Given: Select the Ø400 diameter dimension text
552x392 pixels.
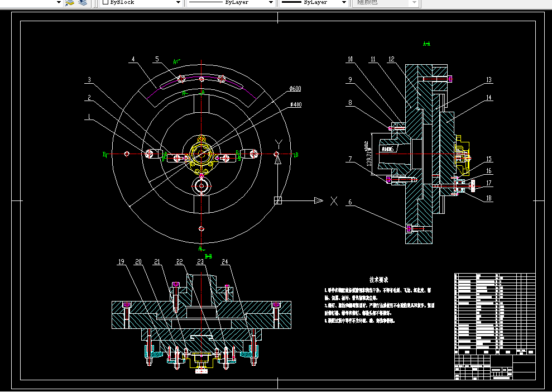Looking at the screenshot, I should tap(296, 104).
